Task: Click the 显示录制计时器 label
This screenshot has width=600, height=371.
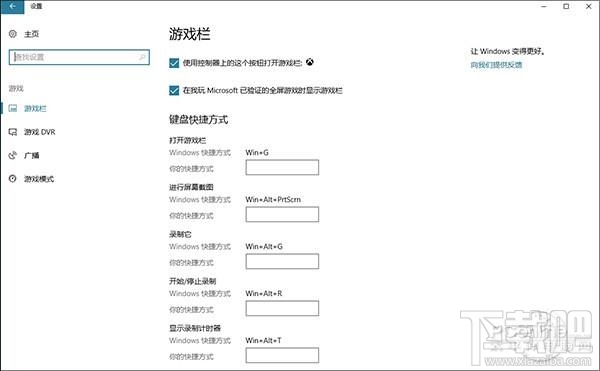Action: coord(195,328)
